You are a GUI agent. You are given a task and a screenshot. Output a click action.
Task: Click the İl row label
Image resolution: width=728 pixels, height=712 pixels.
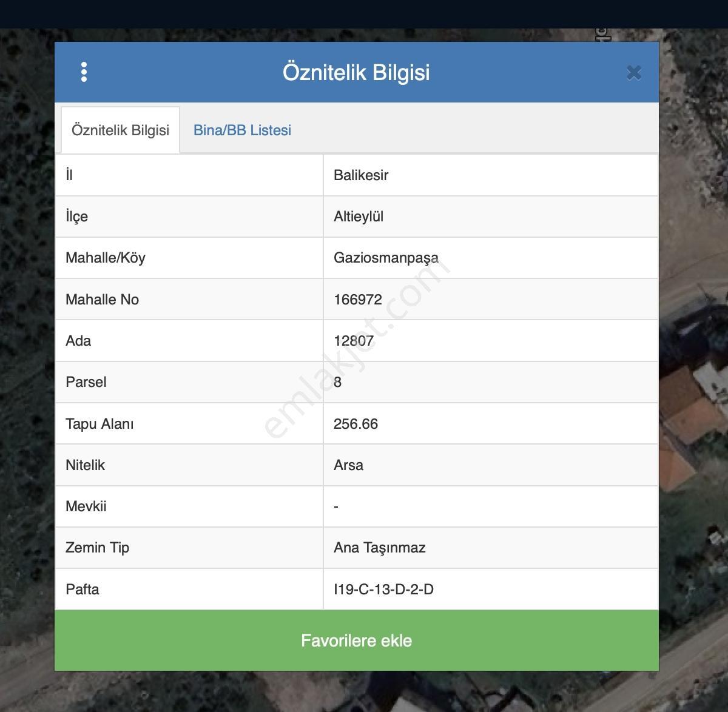[69, 175]
